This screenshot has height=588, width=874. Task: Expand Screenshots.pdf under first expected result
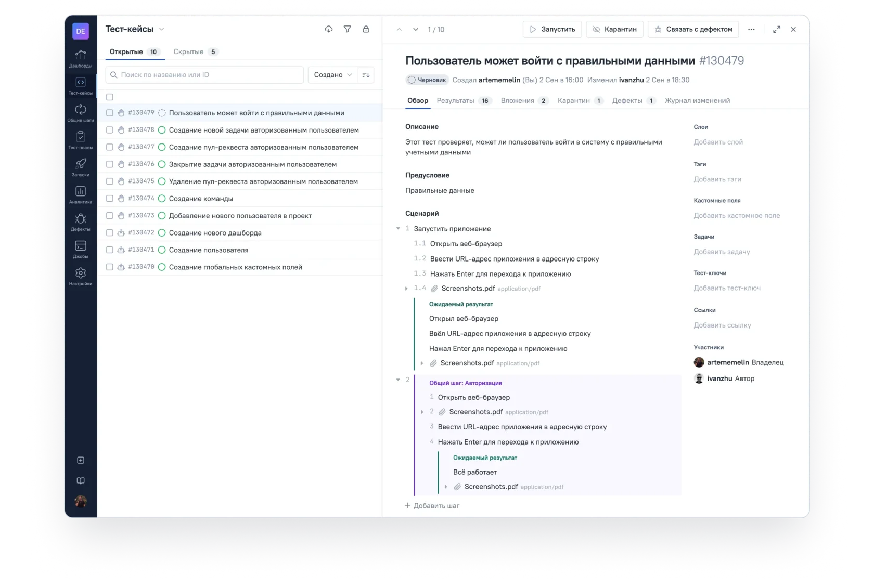click(x=422, y=363)
